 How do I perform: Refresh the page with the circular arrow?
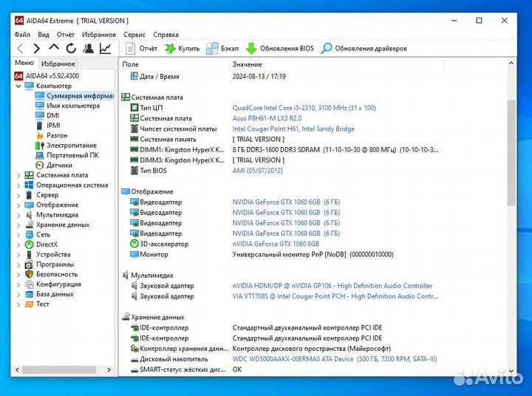click(x=71, y=49)
